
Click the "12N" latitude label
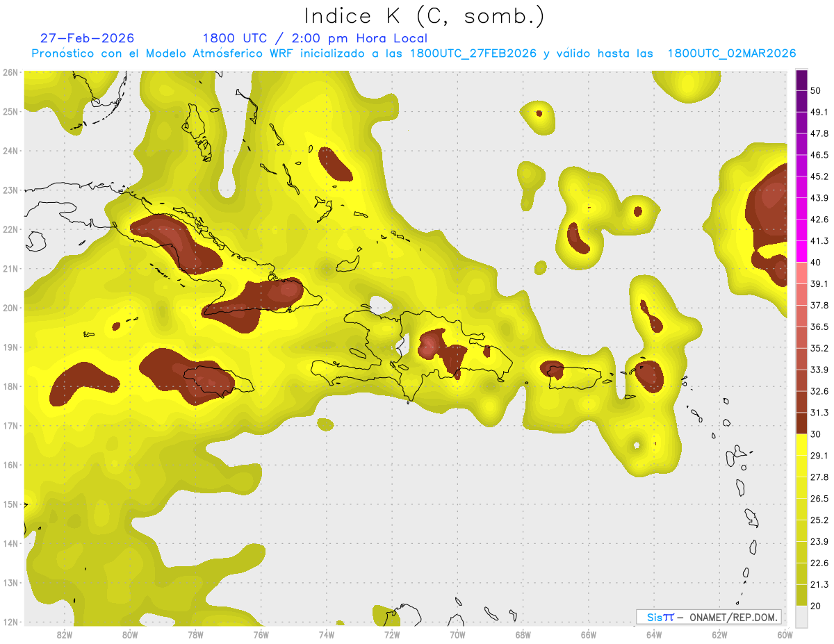pyautogui.click(x=11, y=622)
